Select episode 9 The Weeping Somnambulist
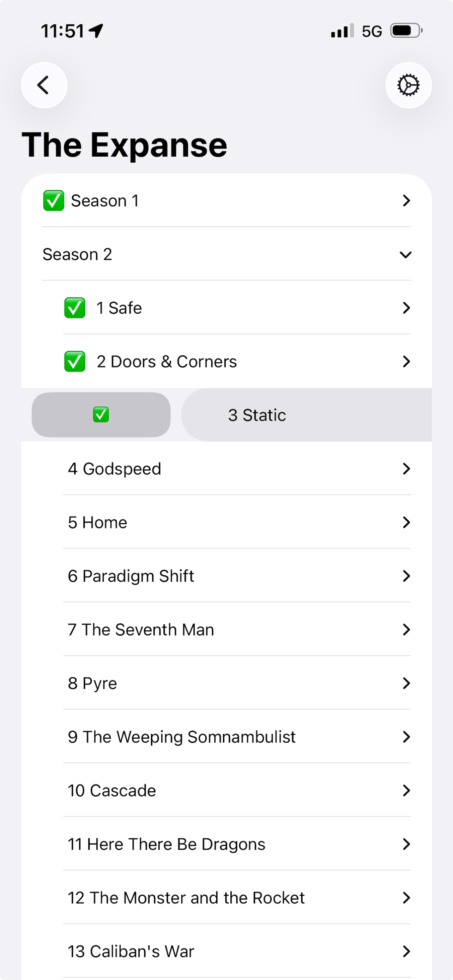Image resolution: width=453 pixels, height=980 pixels. point(182,737)
